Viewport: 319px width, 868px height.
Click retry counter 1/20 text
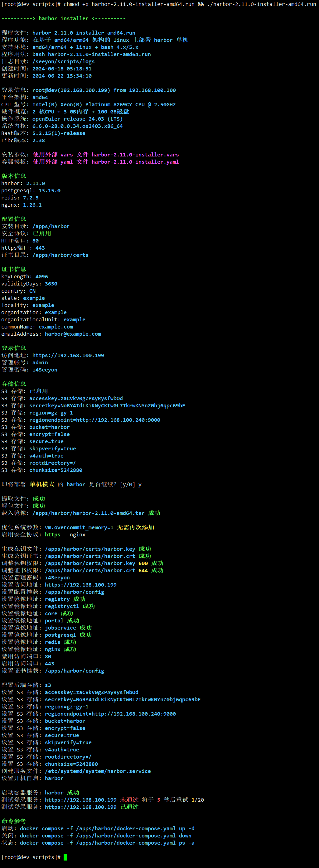(x=198, y=800)
